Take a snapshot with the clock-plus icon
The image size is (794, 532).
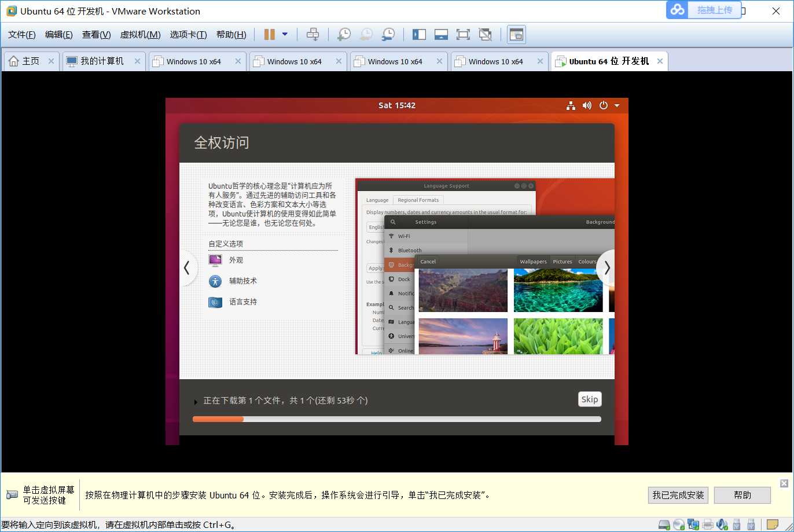click(x=344, y=35)
